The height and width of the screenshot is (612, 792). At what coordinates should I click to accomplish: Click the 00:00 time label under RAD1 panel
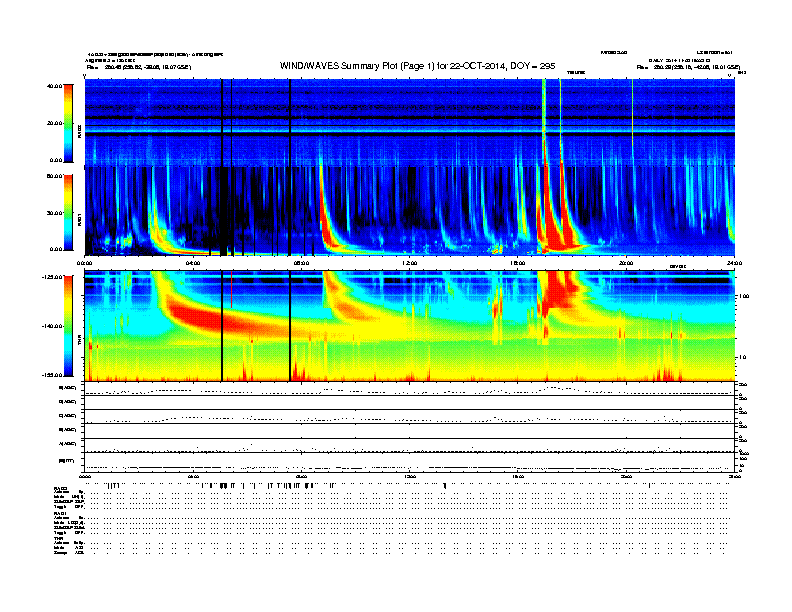pyautogui.click(x=84, y=263)
